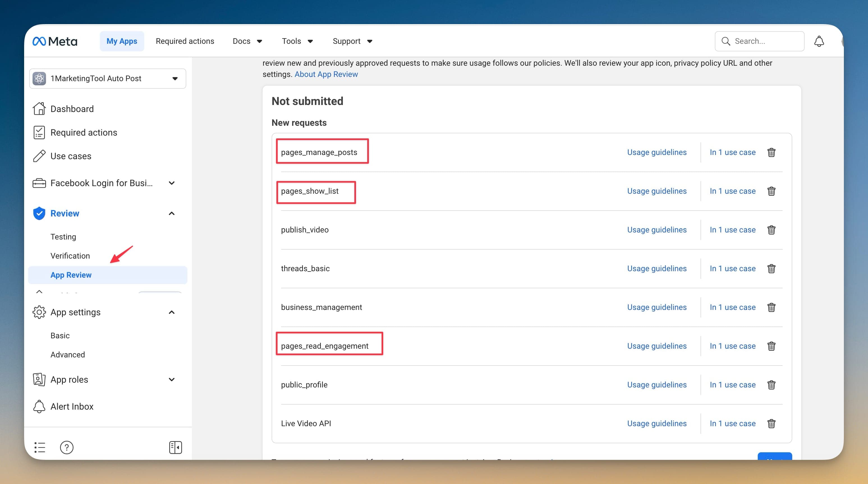Screen dimensions: 868x484
Task: Click the Required actions checklist icon
Action: click(x=39, y=132)
